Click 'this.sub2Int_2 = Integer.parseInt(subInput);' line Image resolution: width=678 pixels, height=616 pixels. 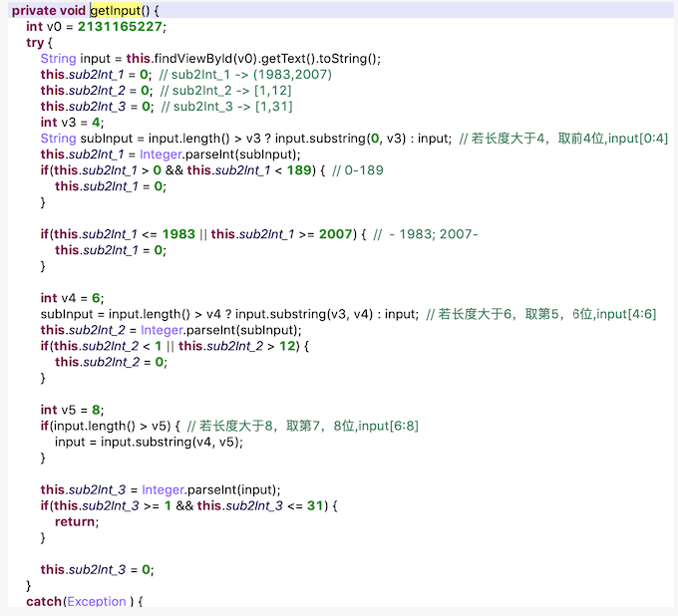coord(171,330)
